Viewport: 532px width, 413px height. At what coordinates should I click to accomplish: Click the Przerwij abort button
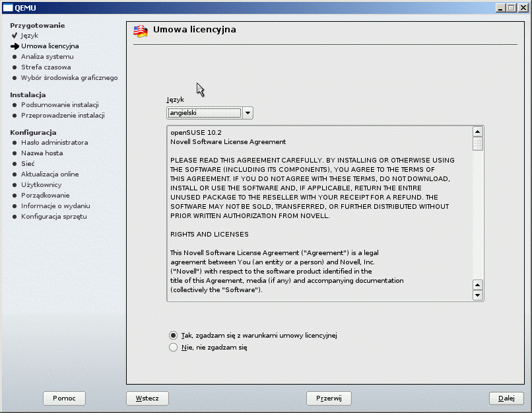(329, 398)
